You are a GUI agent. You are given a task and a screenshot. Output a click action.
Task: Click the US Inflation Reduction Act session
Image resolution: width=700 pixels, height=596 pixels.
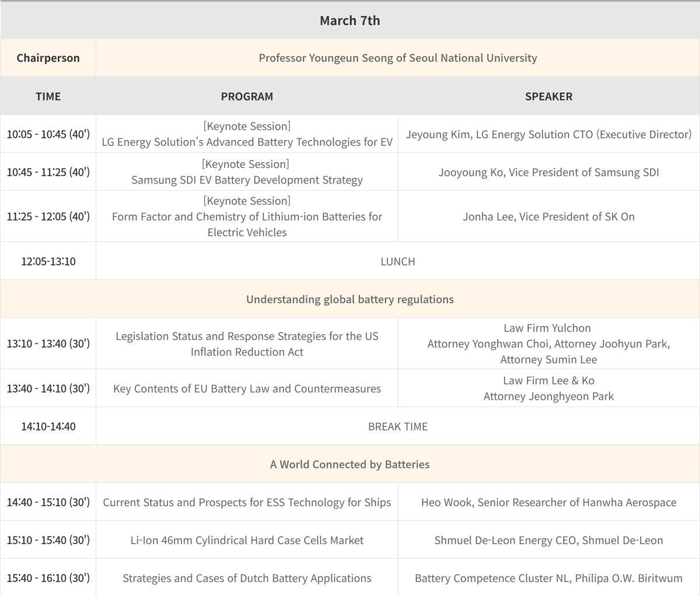pos(247,343)
